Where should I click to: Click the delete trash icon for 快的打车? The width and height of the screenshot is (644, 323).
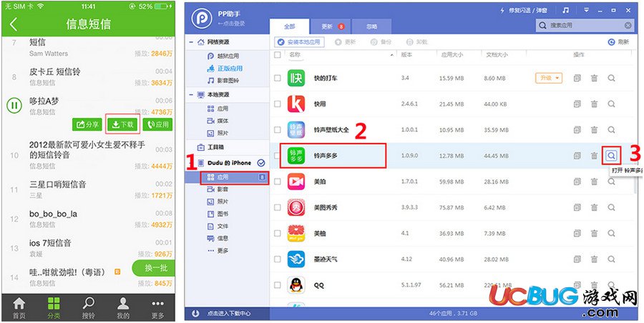click(595, 78)
